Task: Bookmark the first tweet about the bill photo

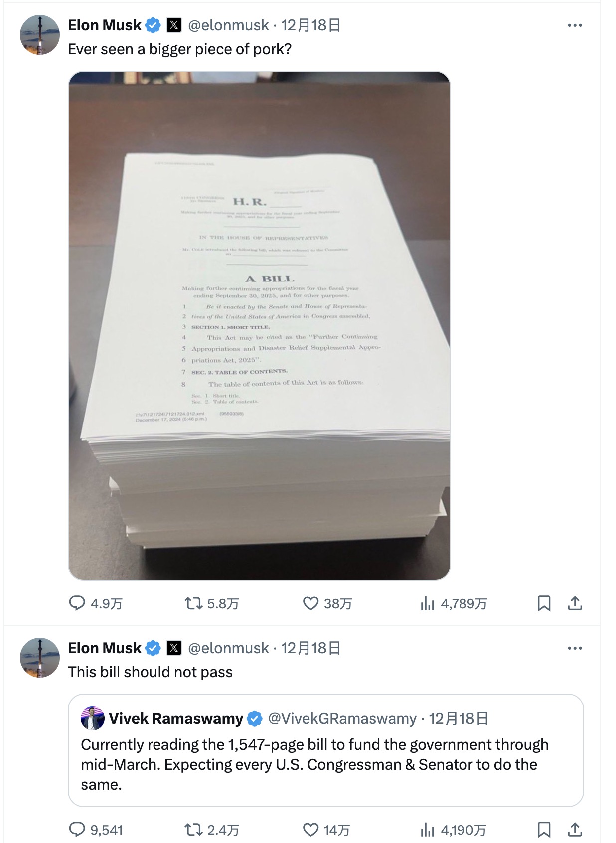Action: tap(544, 603)
